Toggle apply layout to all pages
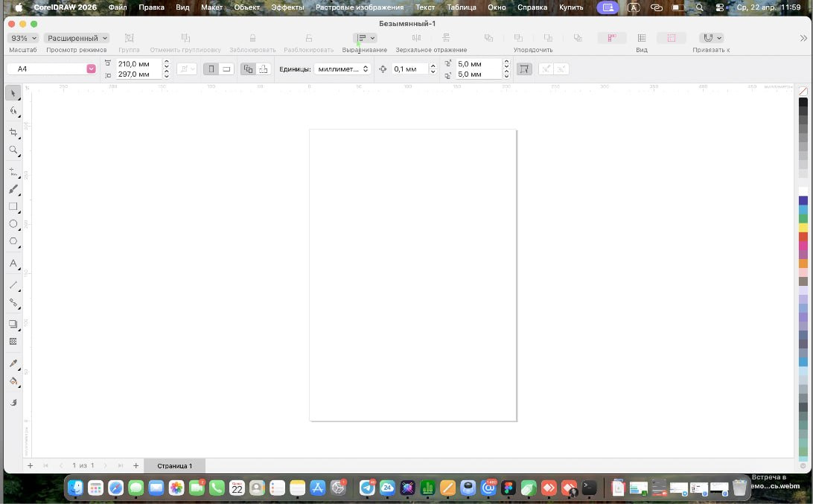 [249, 69]
